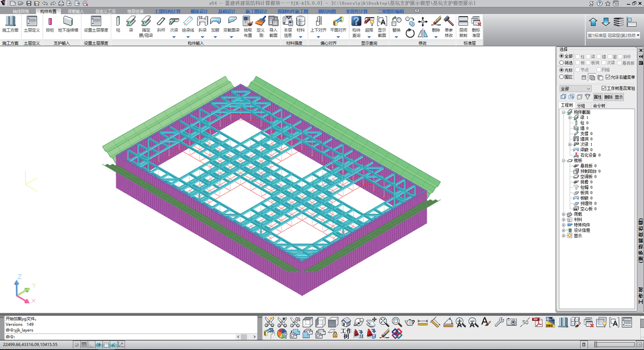644x350 pixels.
Task: Click the 加腋 haunch tool
Action: coord(215,24)
